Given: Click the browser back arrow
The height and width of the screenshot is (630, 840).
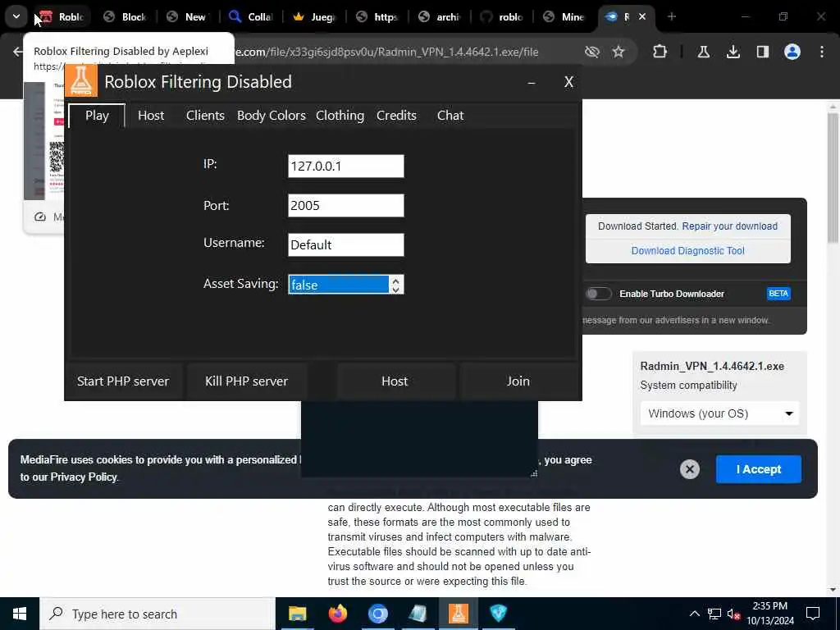Looking at the screenshot, I should (18, 52).
